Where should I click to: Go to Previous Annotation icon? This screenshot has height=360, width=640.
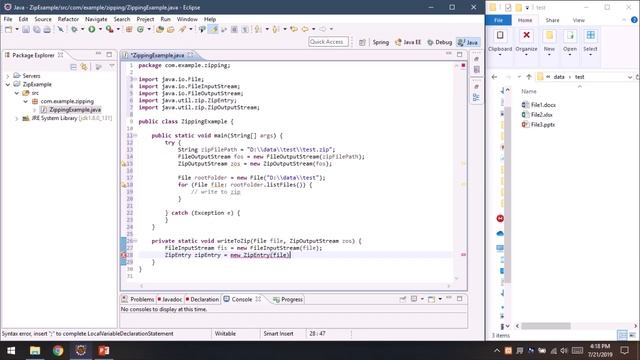[x=276, y=29]
